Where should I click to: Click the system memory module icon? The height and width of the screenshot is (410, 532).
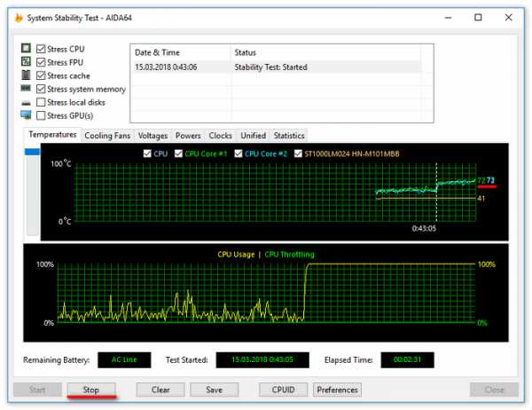[x=26, y=89]
